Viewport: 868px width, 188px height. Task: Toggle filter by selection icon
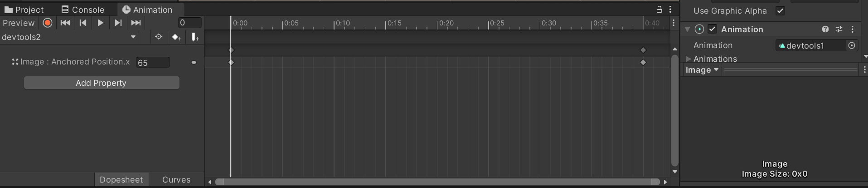pos(159,37)
